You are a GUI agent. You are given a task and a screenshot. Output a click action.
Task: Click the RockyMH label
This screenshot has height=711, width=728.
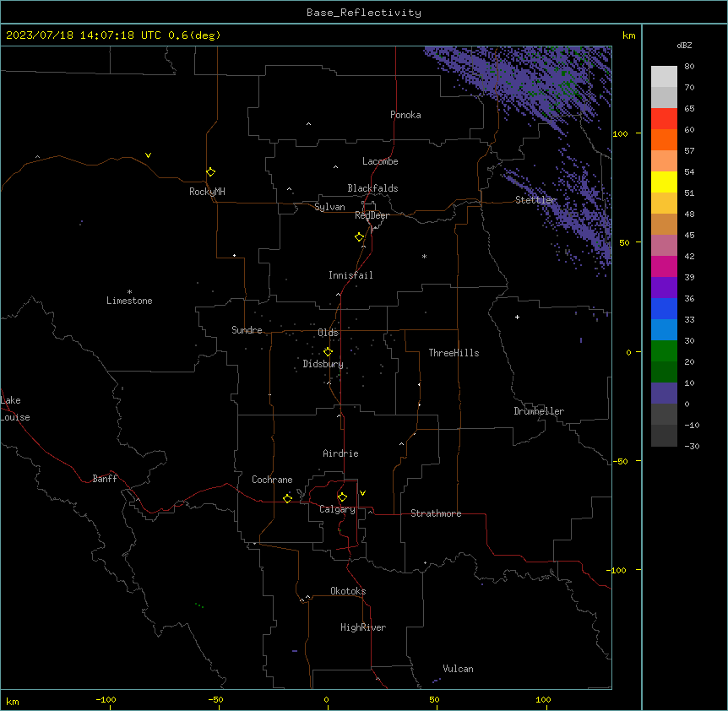(207, 192)
